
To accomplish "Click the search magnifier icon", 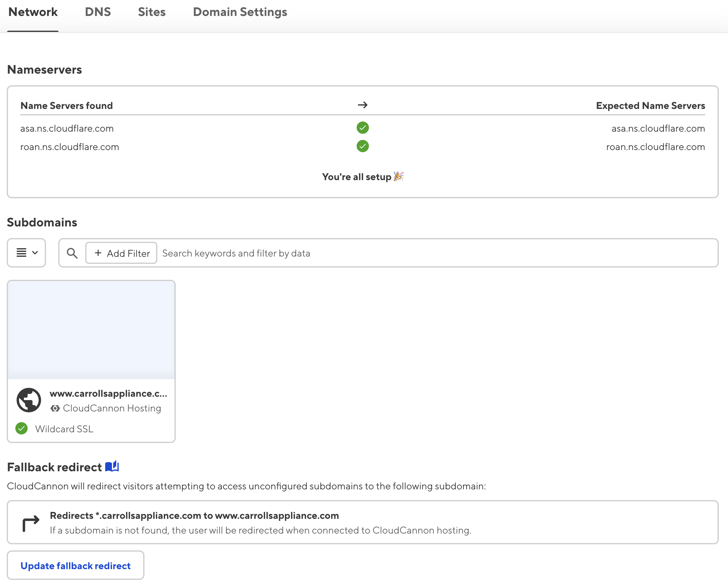I will [72, 253].
